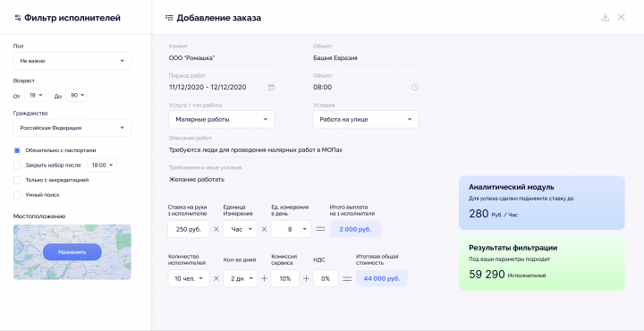Screen dimensions: 644x331
Task: Open the Работа на улице conditions dropdown
Action: click(366, 120)
